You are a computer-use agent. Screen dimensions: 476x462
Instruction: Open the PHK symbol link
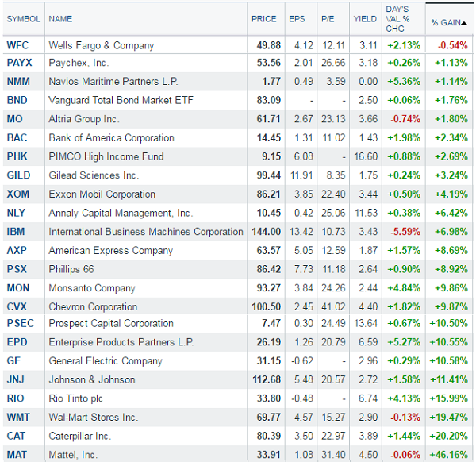click(x=17, y=156)
